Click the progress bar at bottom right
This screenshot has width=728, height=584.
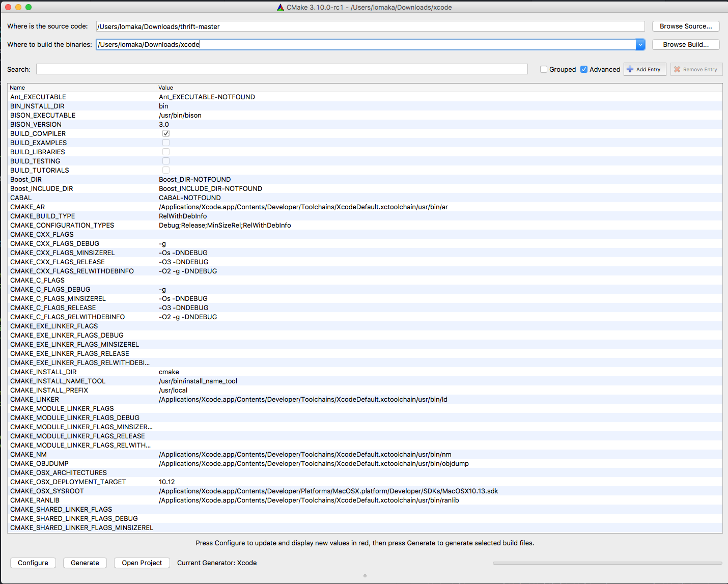point(607,563)
